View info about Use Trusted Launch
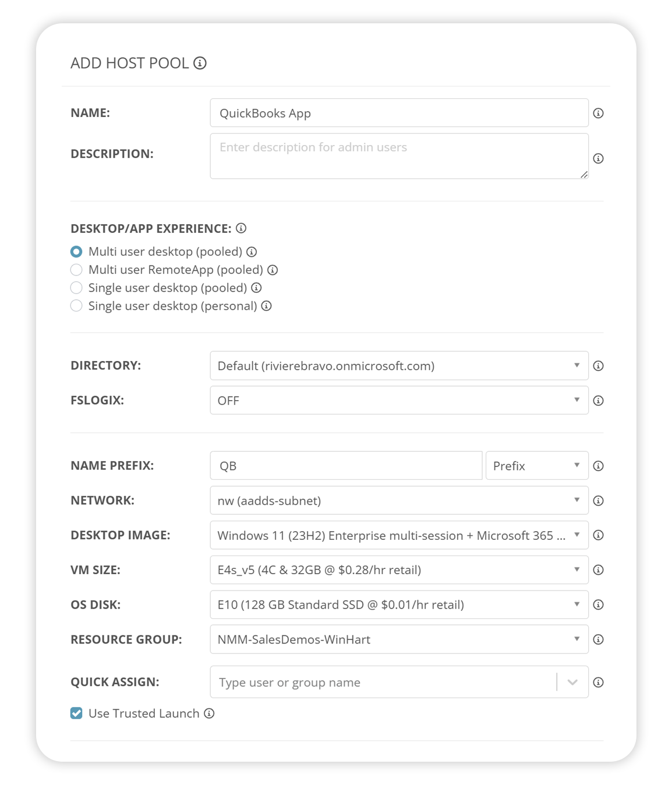This screenshot has width=672, height=785. pos(209,713)
